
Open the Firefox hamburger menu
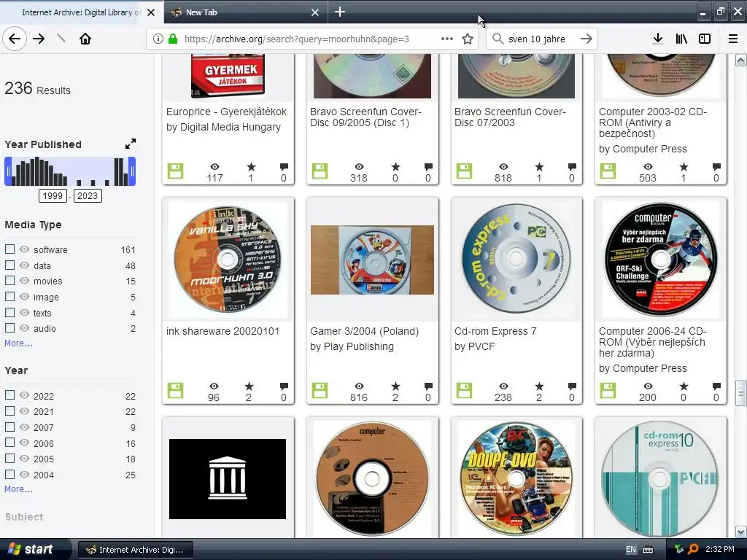(733, 39)
